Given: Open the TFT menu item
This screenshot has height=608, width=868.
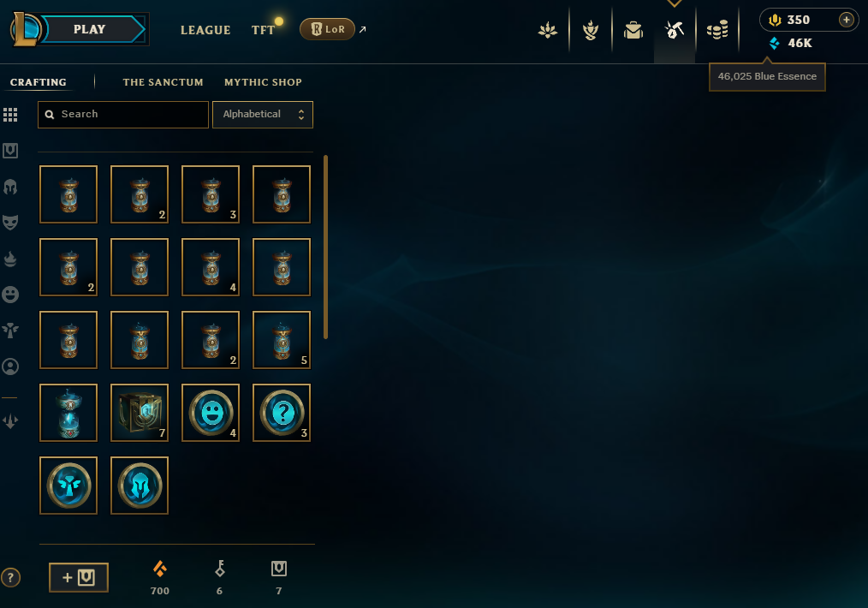Looking at the screenshot, I should tap(264, 30).
